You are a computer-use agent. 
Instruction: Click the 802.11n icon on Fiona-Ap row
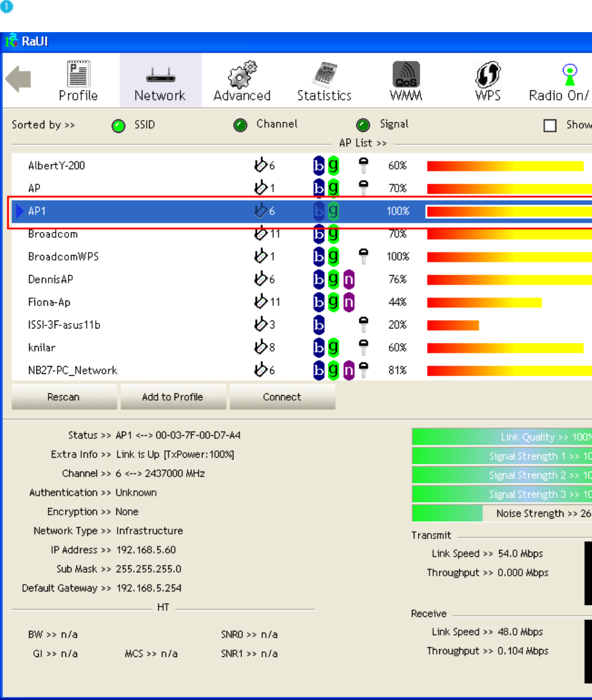pos(348,302)
